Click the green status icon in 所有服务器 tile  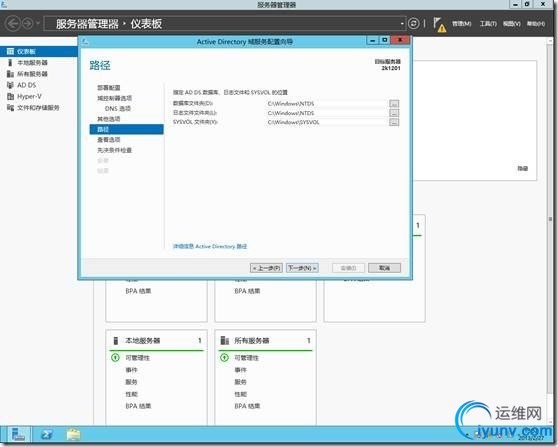(225, 357)
